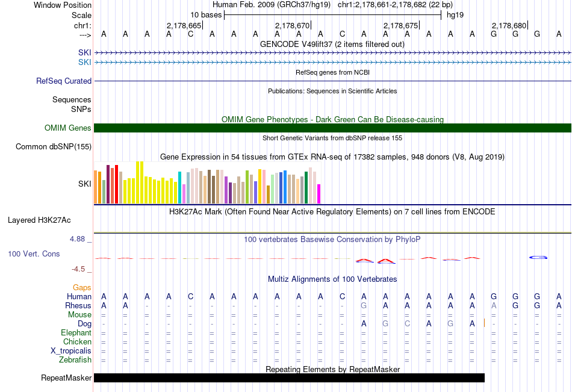Click the cyan bar in GTEx chart
Viewport: 572px width, 392px height.
tap(180, 188)
